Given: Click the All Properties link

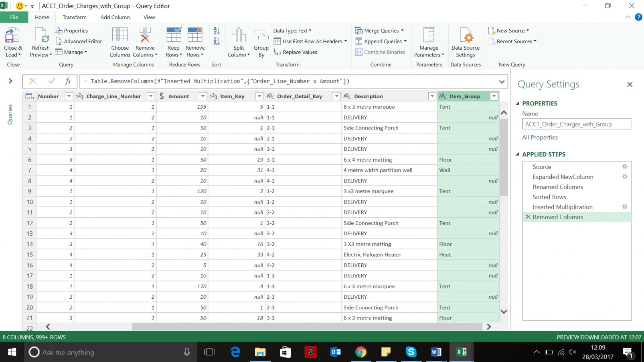Looking at the screenshot, I should click(540, 137).
